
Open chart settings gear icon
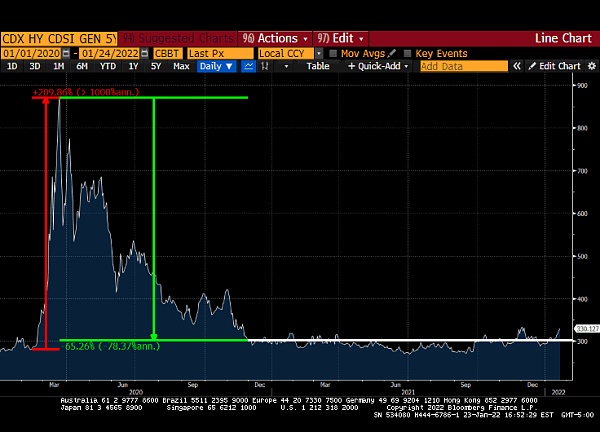[591, 66]
